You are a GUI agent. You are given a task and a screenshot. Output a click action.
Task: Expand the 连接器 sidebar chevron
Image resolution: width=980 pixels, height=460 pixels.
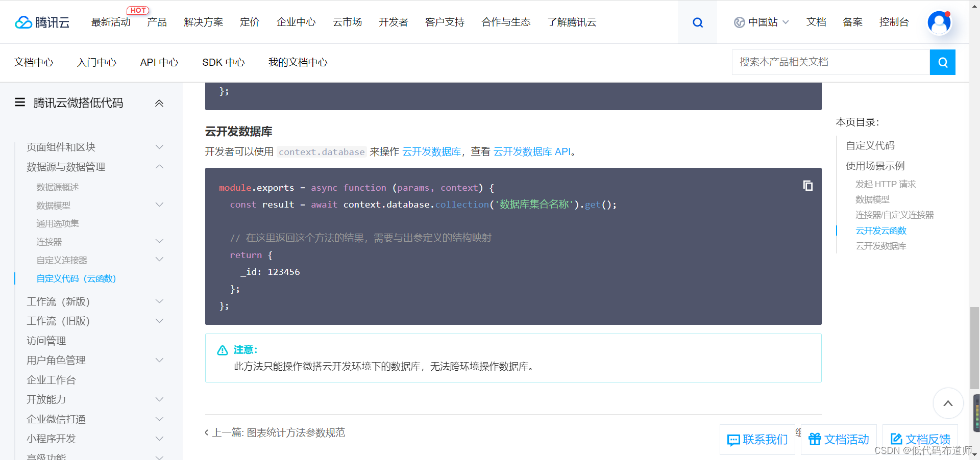click(159, 241)
